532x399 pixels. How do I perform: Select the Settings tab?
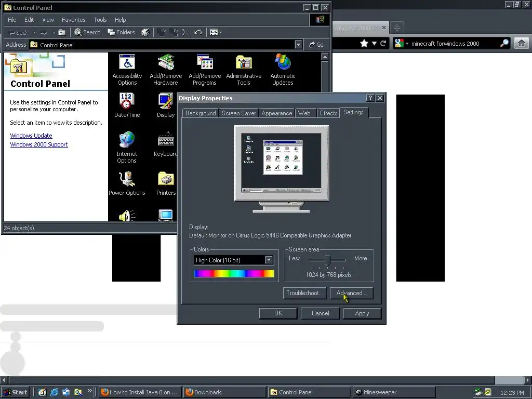[353, 112]
